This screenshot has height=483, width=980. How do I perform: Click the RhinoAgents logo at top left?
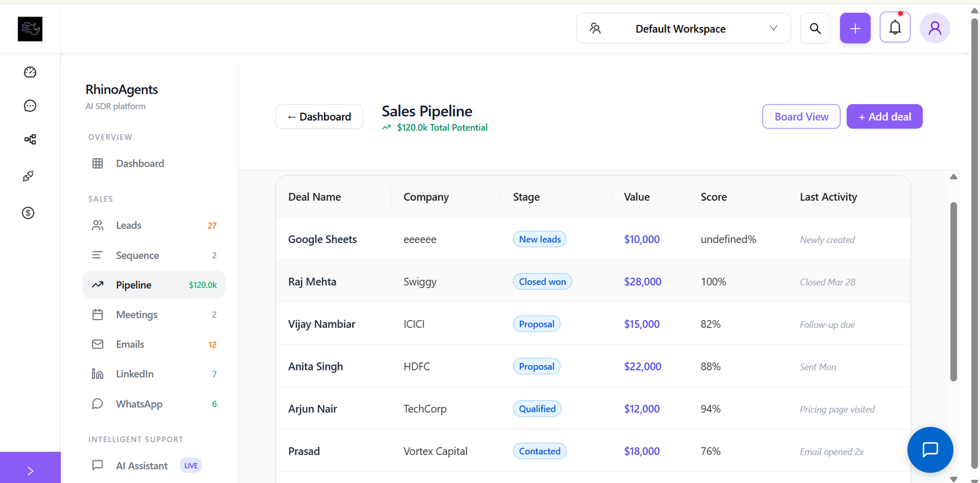point(30,29)
